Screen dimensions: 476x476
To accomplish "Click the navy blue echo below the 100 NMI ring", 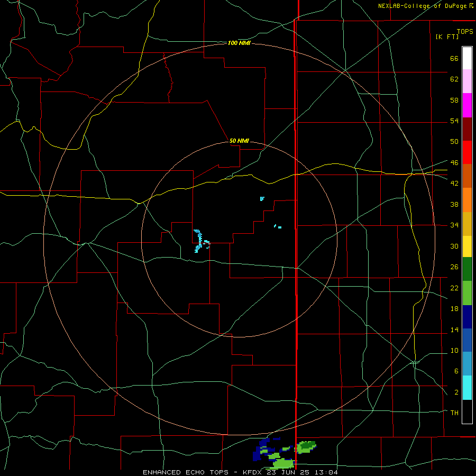I will point(260,450).
